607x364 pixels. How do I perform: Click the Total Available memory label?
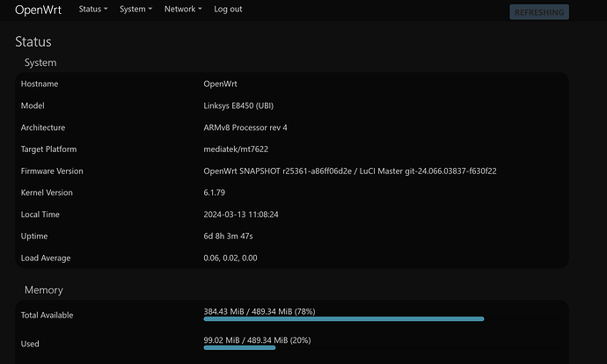click(47, 316)
